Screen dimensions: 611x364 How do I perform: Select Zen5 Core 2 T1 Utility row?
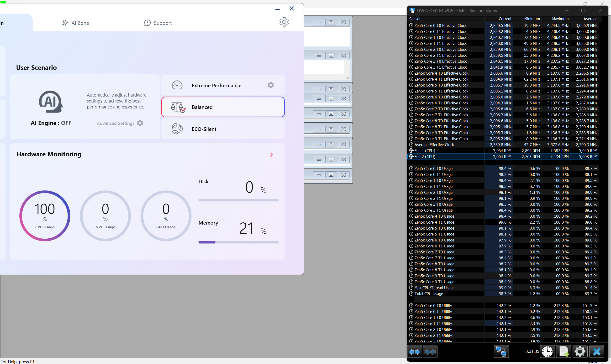tap(503, 335)
